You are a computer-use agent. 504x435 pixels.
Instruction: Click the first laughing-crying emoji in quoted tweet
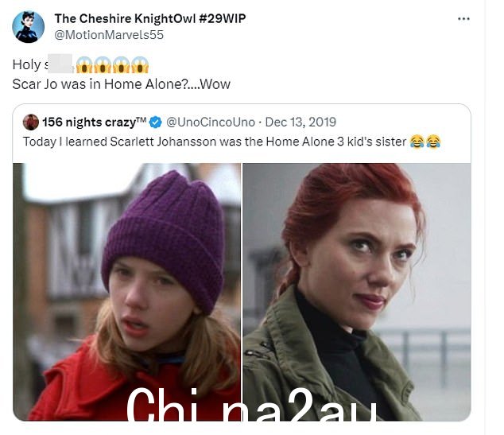click(x=417, y=142)
